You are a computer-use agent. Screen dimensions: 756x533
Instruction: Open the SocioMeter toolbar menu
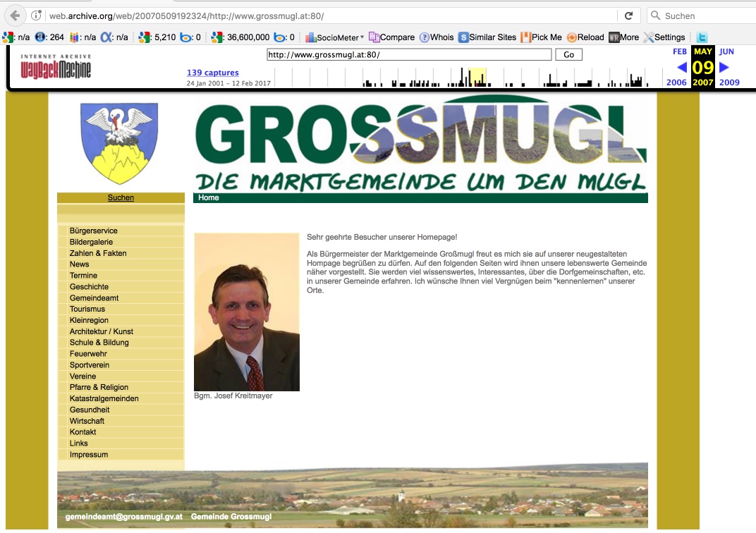click(334, 37)
